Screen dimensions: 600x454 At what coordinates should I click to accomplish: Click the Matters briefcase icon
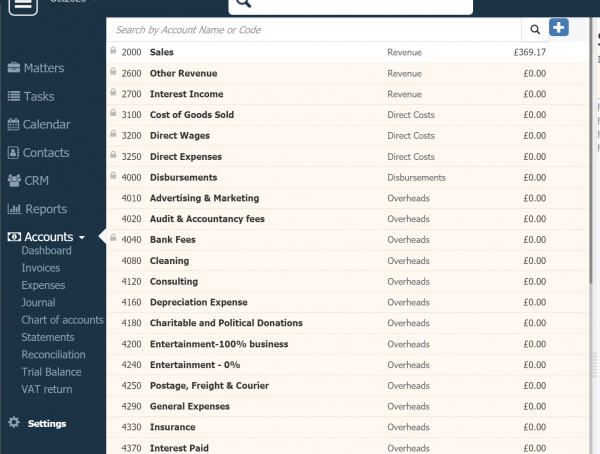pyautogui.click(x=14, y=68)
